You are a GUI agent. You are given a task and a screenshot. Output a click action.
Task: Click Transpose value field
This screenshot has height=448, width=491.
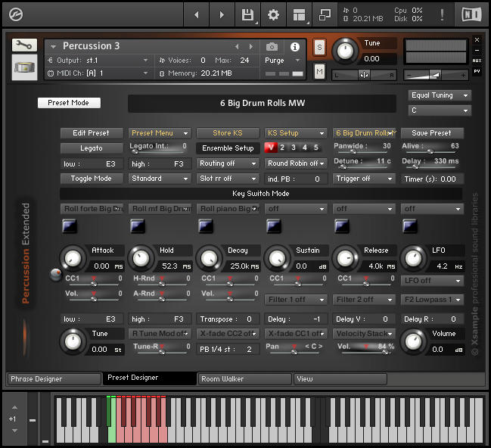tap(228, 319)
